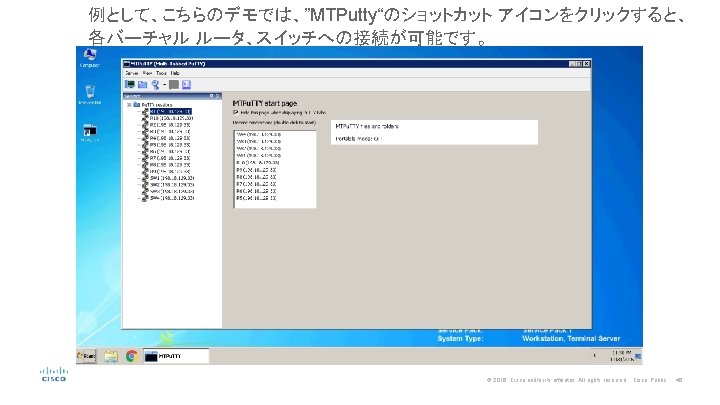Select the highlighted R1 session in tree

(x=170, y=111)
